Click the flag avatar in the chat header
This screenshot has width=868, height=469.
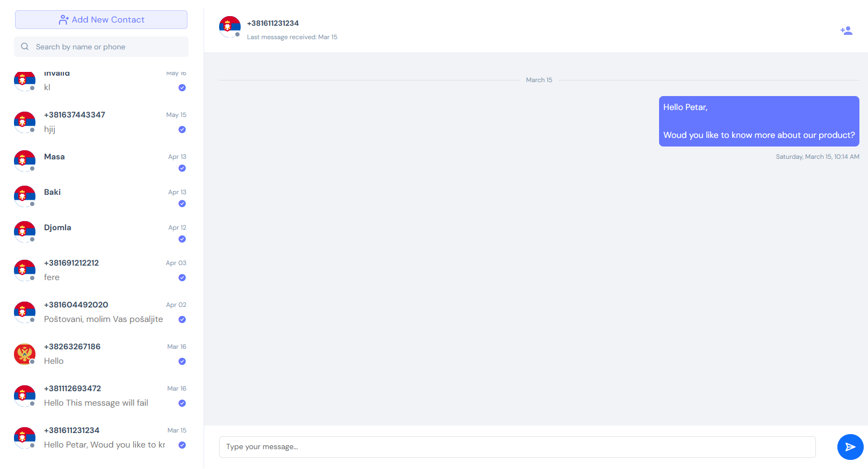230,27
